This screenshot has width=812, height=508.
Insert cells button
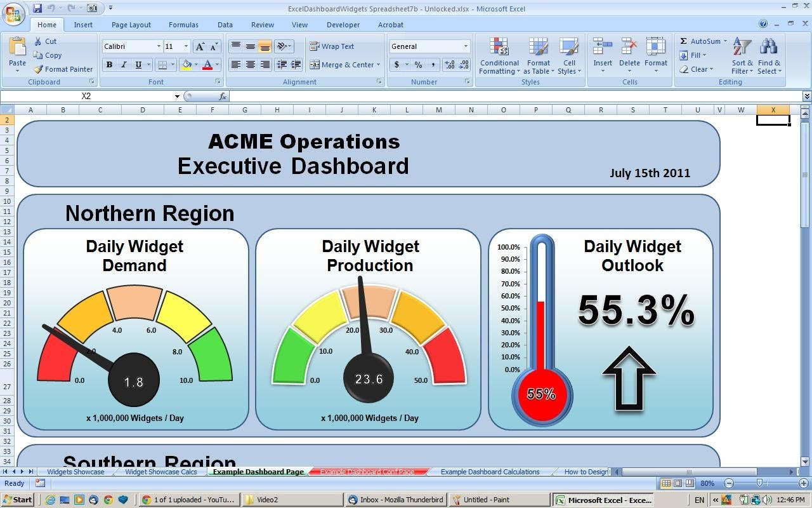click(603, 56)
